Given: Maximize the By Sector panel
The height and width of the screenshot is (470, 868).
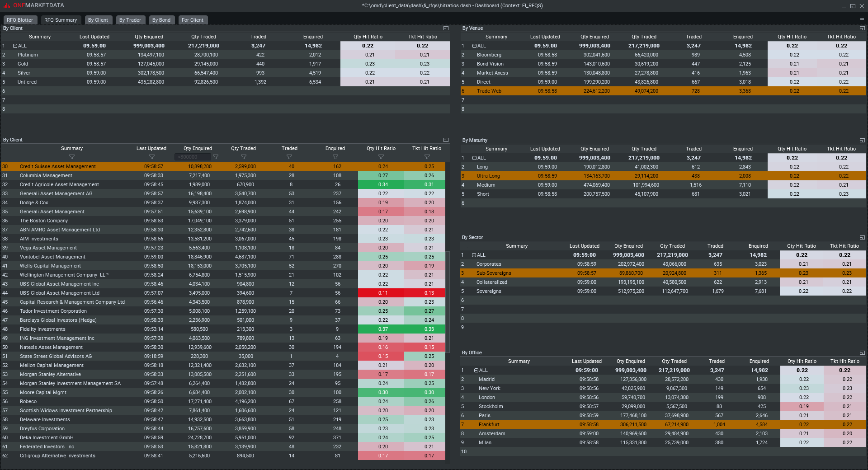Looking at the screenshot, I should point(862,237).
